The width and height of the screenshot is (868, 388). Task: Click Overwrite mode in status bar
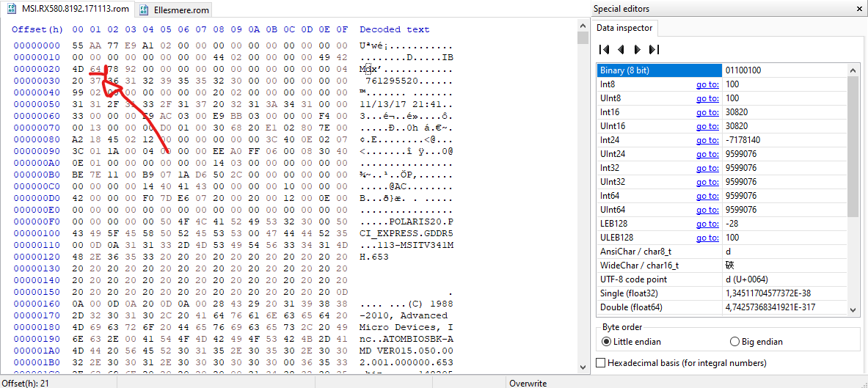[528, 383]
